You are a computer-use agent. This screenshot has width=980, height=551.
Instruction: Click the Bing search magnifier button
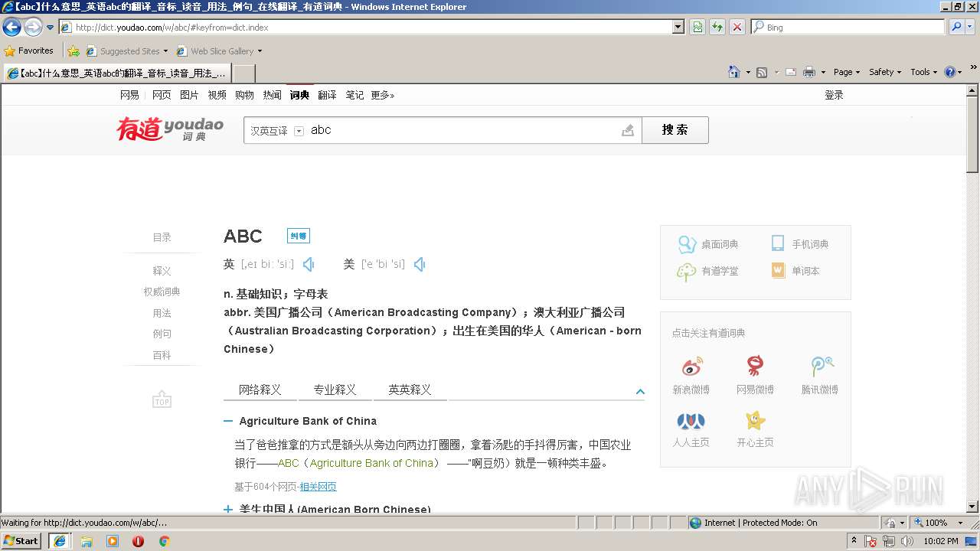pyautogui.click(x=956, y=27)
